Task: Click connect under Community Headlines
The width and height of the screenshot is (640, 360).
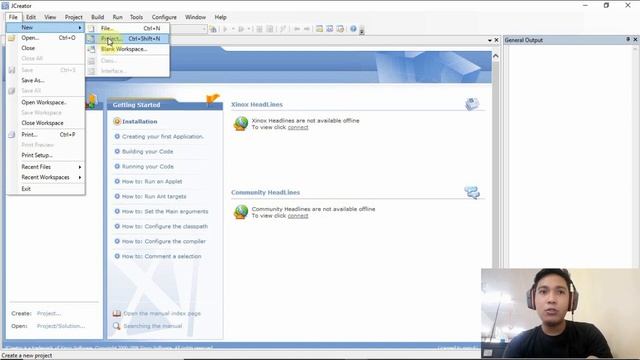Action: coord(298,216)
